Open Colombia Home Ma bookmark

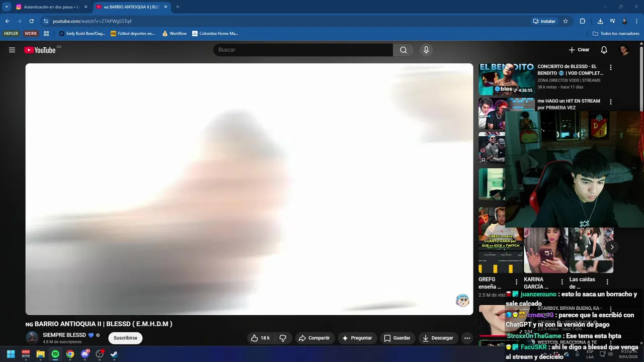pos(215,34)
